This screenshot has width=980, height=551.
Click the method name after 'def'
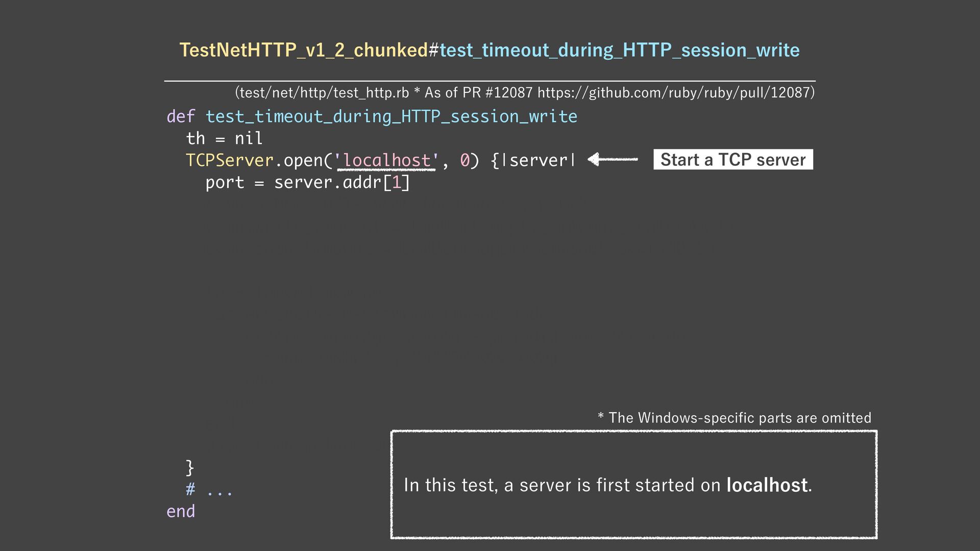(x=391, y=117)
